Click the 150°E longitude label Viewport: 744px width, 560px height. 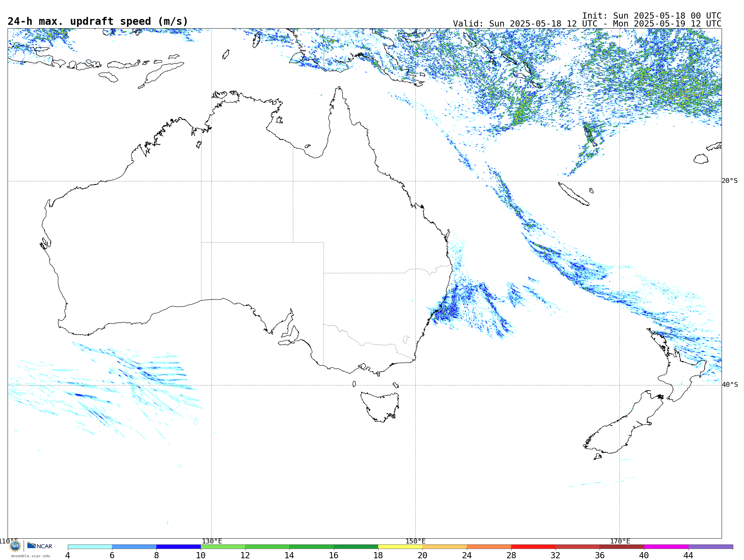(x=415, y=541)
